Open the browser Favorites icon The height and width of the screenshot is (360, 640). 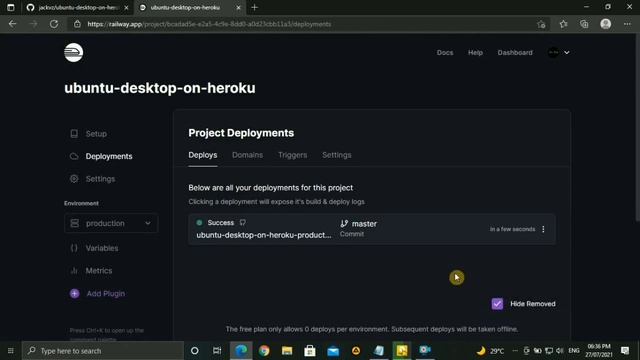[563, 24]
